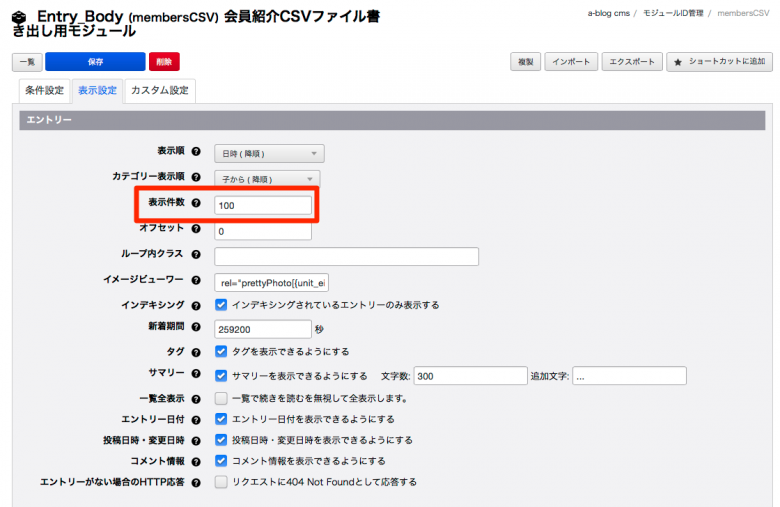780x507 pixels.
Task: Click the help icon next to 新着期間
Action: [x=196, y=327]
